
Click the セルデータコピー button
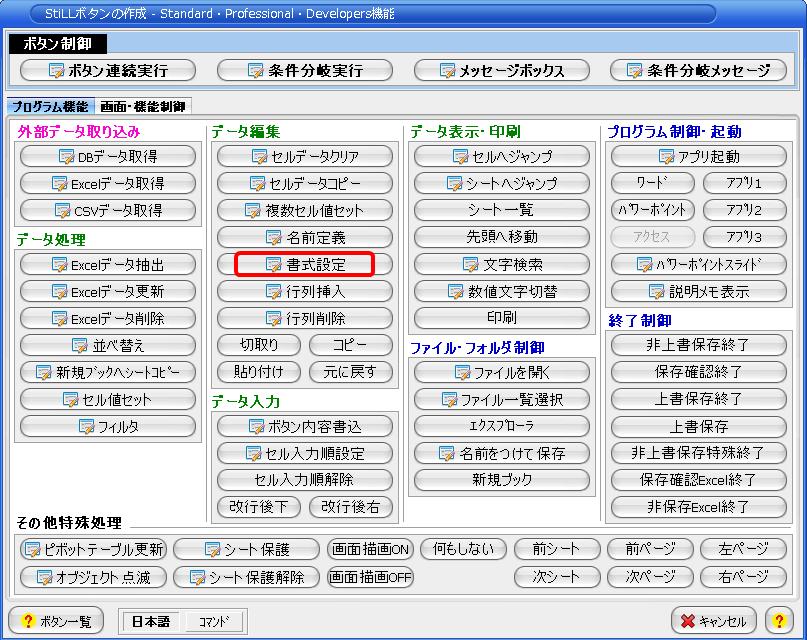click(305, 183)
